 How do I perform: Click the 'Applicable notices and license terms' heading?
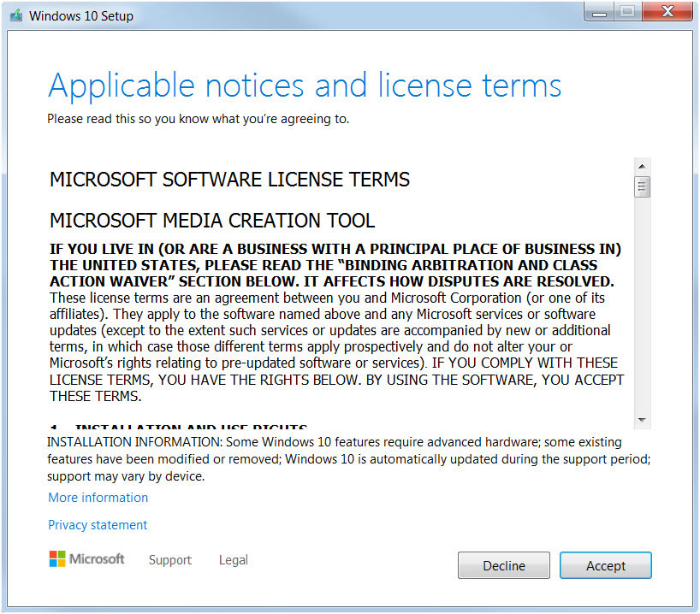click(x=305, y=86)
